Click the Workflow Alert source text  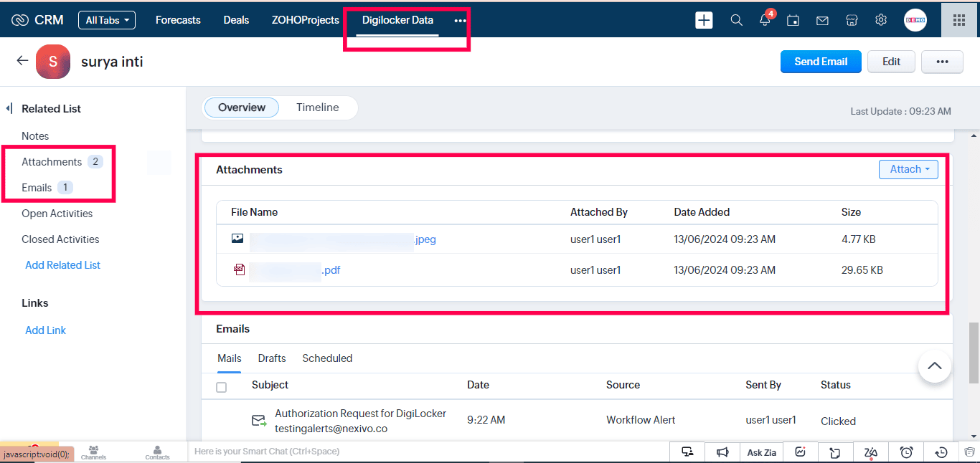[641, 420]
